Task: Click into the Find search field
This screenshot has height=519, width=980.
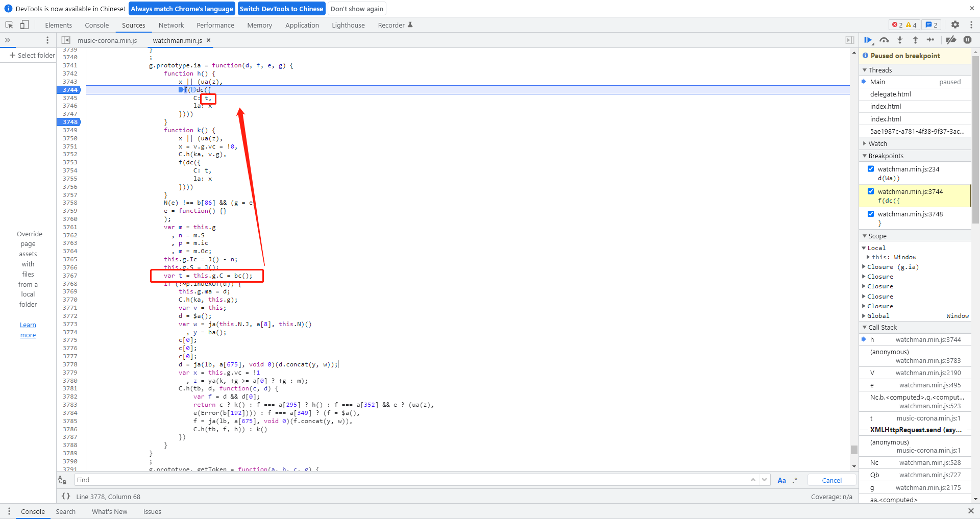Action: tap(408, 480)
